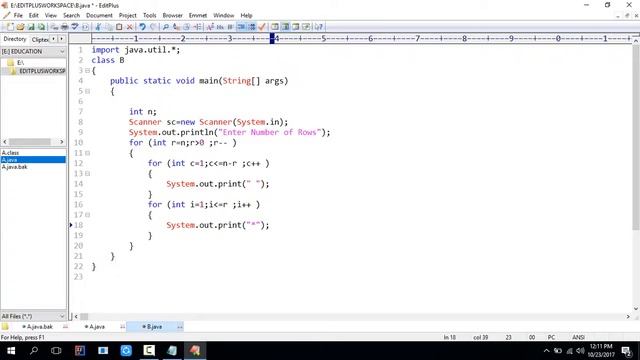The width and height of the screenshot is (640, 360).
Task: Collapse the code fold at line 5
Action: pyautogui.click(x=87, y=91)
